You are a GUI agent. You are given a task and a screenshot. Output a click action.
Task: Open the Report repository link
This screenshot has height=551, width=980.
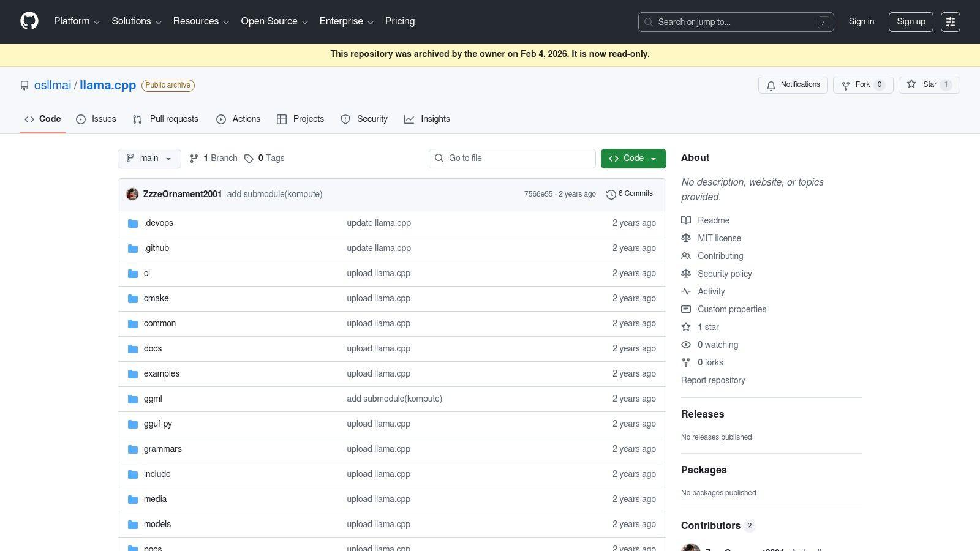pos(713,380)
